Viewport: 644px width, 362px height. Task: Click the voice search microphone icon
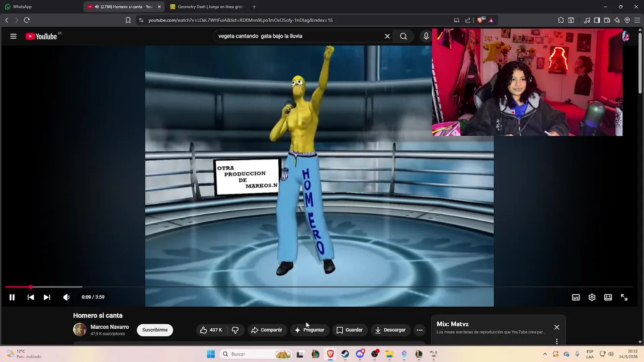[x=426, y=36]
